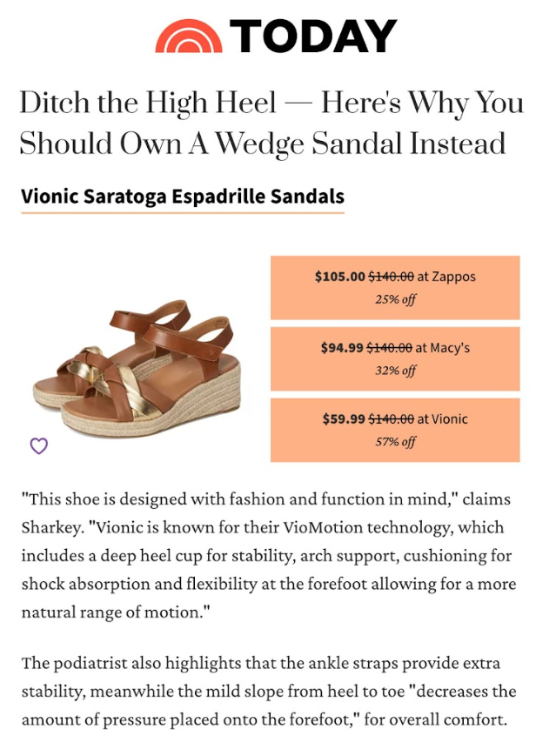Save the sandal with the heart icon
The width and height of the screenshot is (556, 756).
(39, 446)
